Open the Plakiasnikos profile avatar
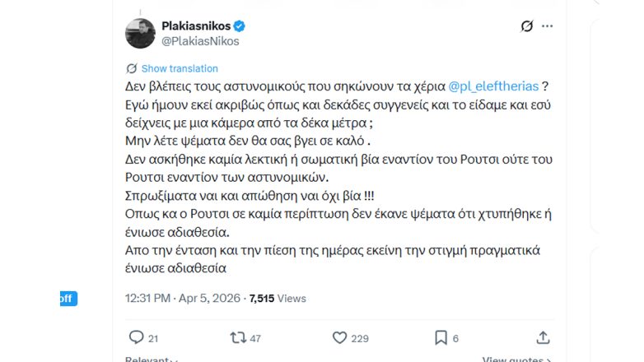The width and height of the screenshot is (644, 362). (x=140, y=33)
